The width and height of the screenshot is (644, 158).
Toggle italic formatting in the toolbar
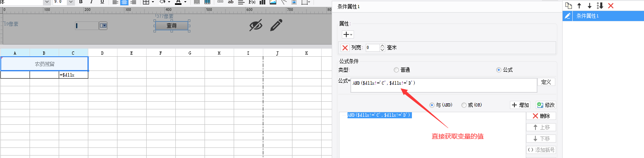[x=91, y=2]
